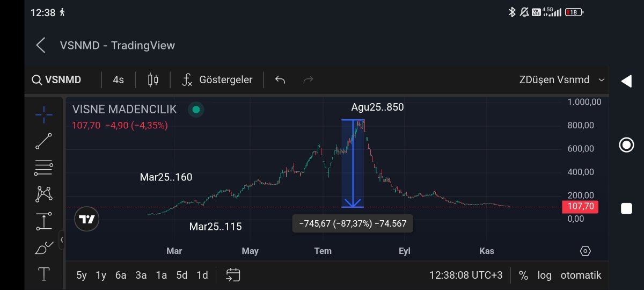This screenshot has width=644, height=290.
Task: Tap Android home circle button
Action: tap(626, 145)
